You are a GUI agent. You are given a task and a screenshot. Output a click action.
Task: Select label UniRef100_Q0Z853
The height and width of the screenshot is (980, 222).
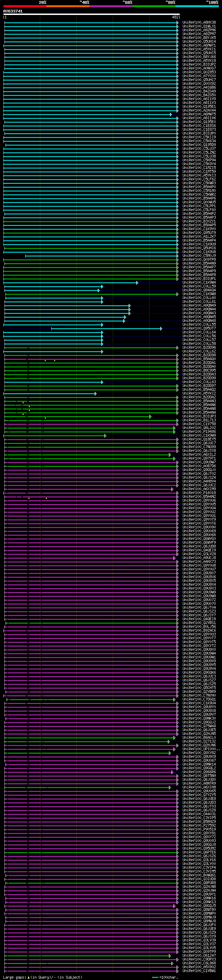pos(199,72)
